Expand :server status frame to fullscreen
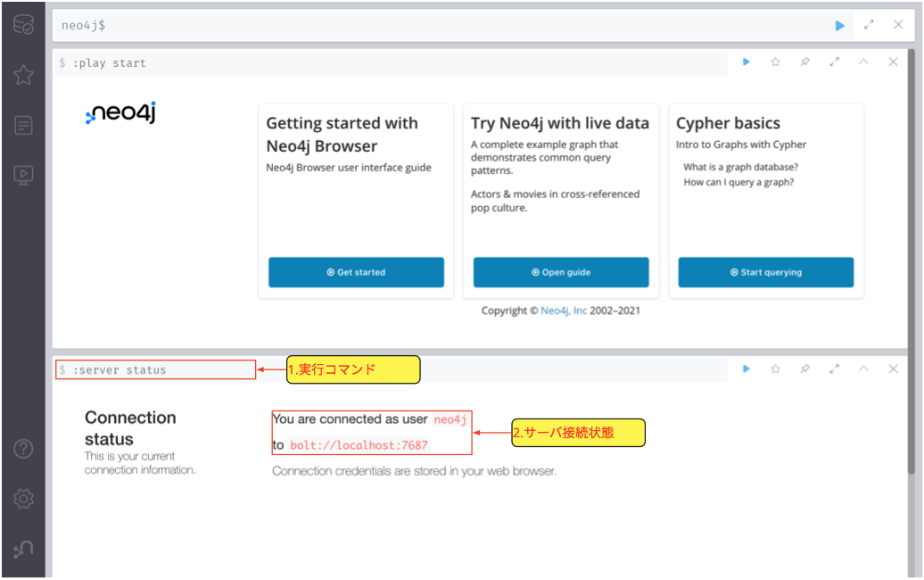Screen dimensions: 924x580 click(834, 369)
